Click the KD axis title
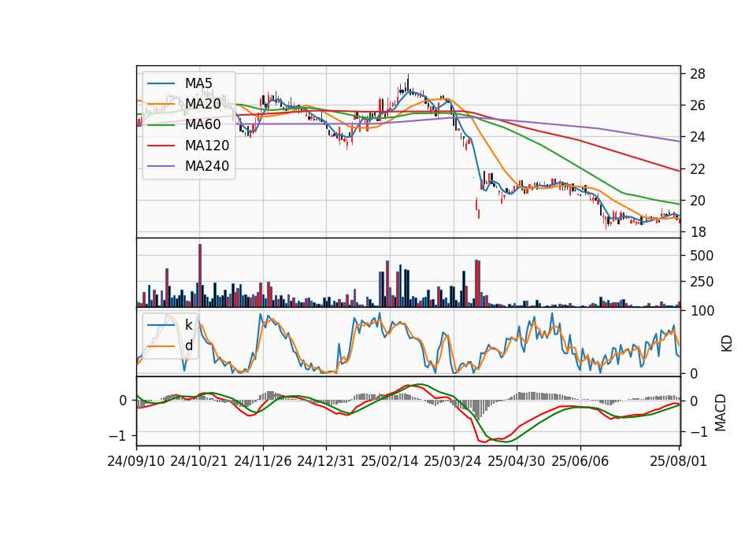 (x=726, y=344)
